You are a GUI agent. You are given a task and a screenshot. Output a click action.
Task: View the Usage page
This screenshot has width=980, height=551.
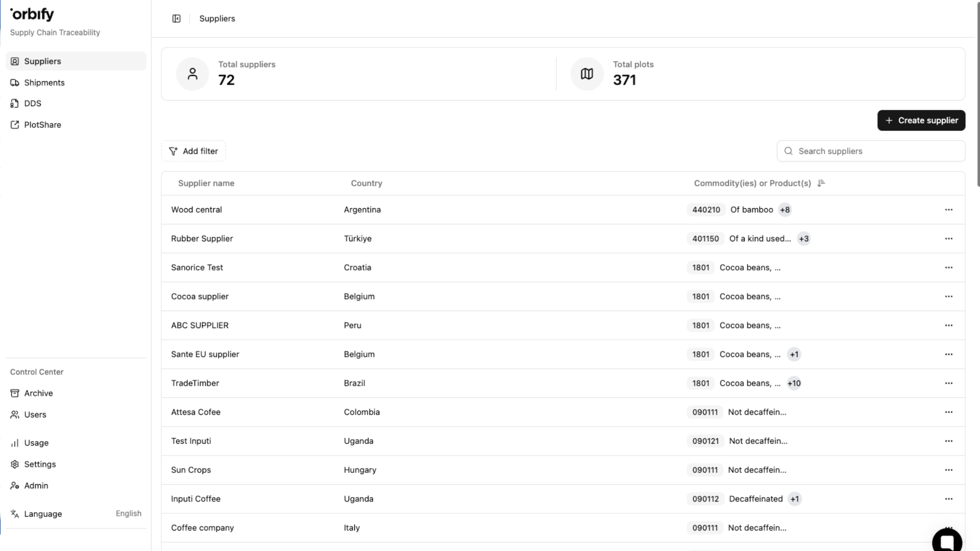click(76, 443)
